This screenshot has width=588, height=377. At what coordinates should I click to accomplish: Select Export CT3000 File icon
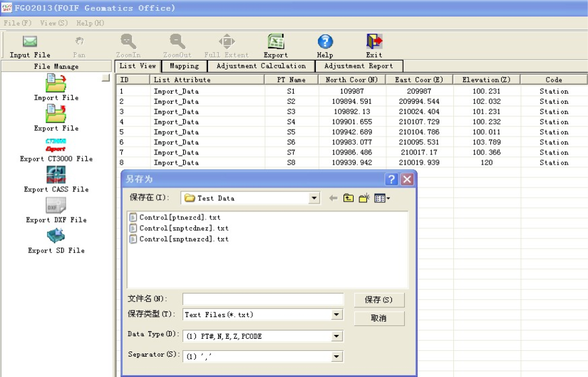click(x=56, y=144)
